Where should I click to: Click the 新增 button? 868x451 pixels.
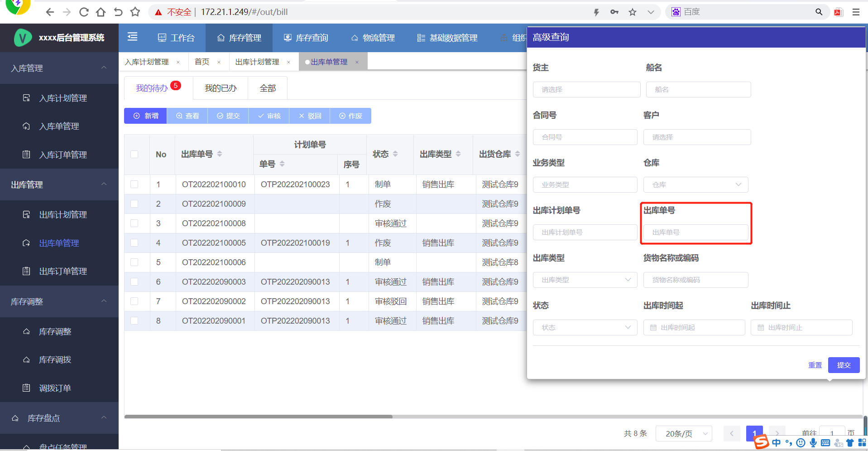pos(145,116)
